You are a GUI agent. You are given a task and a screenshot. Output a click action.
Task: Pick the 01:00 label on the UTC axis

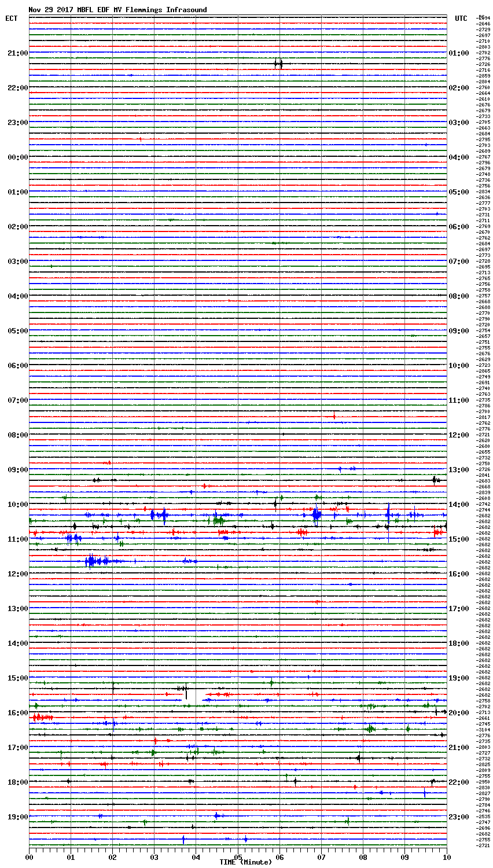tap(459, 53)
